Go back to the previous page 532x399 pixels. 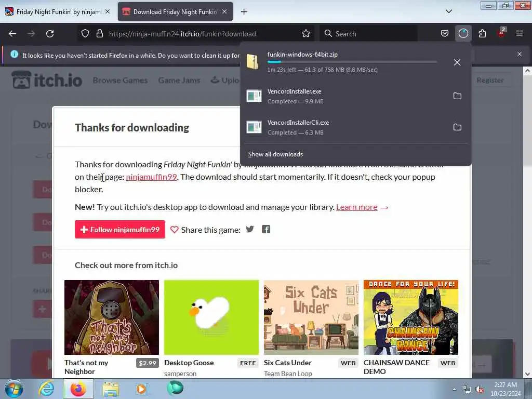tap(12, 34)
